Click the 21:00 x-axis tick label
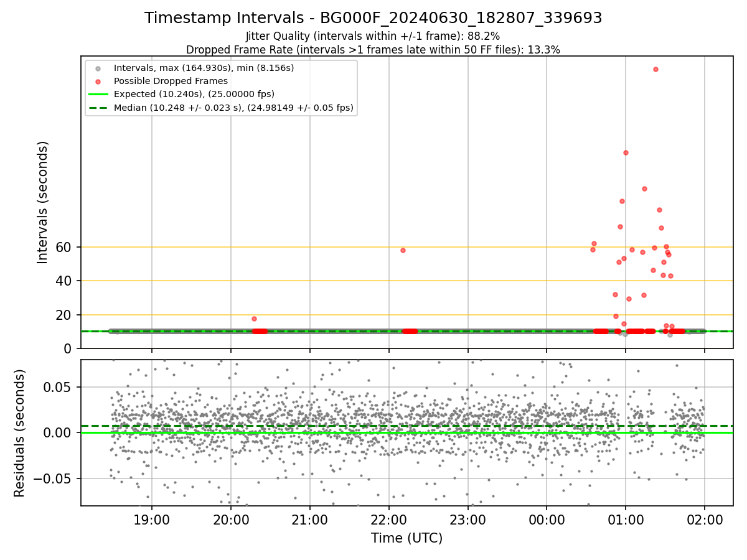 pyautogui.click(x=310, y=520)
